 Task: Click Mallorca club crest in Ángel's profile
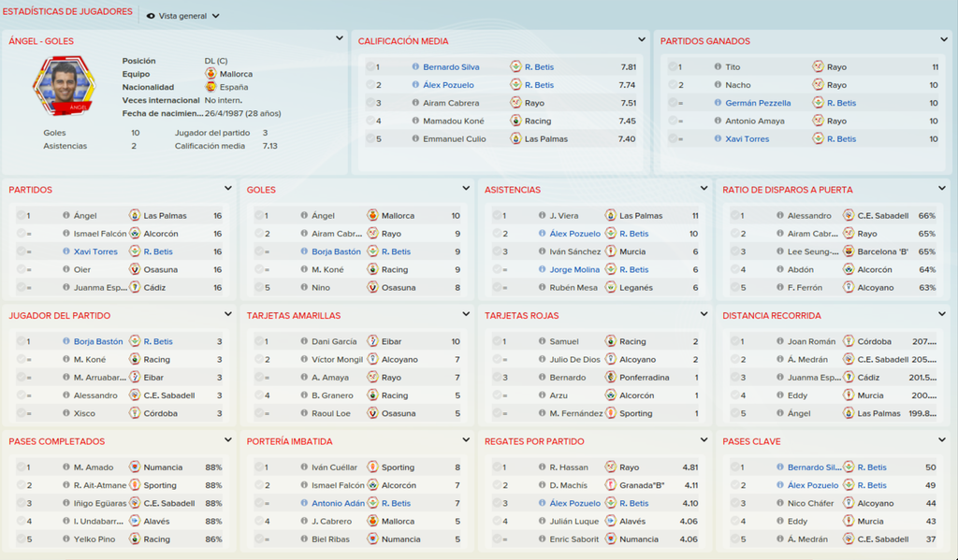210,74
